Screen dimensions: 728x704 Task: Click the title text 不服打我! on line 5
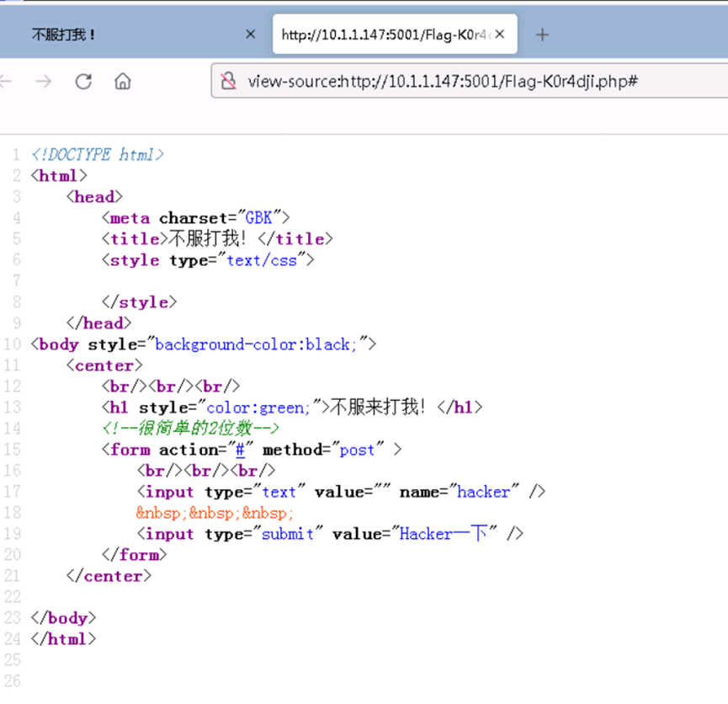(207, 238)
